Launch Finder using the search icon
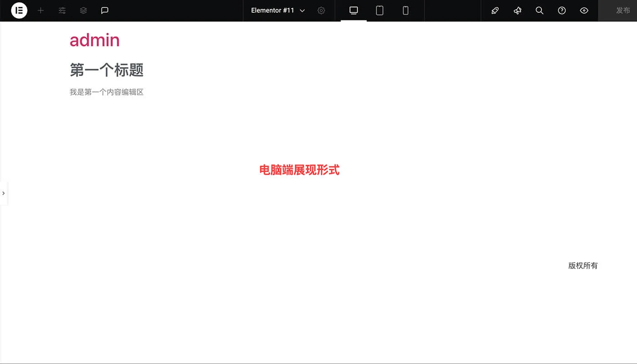Screen dimensions: 637x364 pos(540,10)
